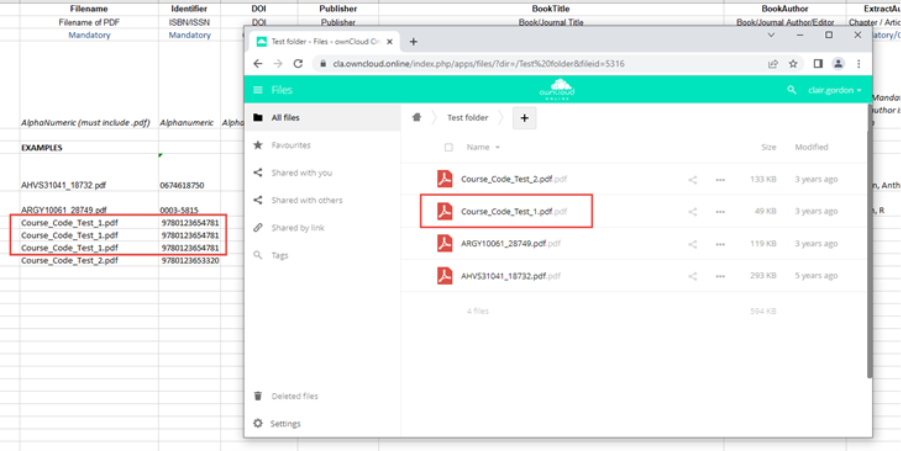Screen dimensions: 901x451
Task: Share Course_Code_Test_1.pdf via share icon
Action: coord(692,212)
